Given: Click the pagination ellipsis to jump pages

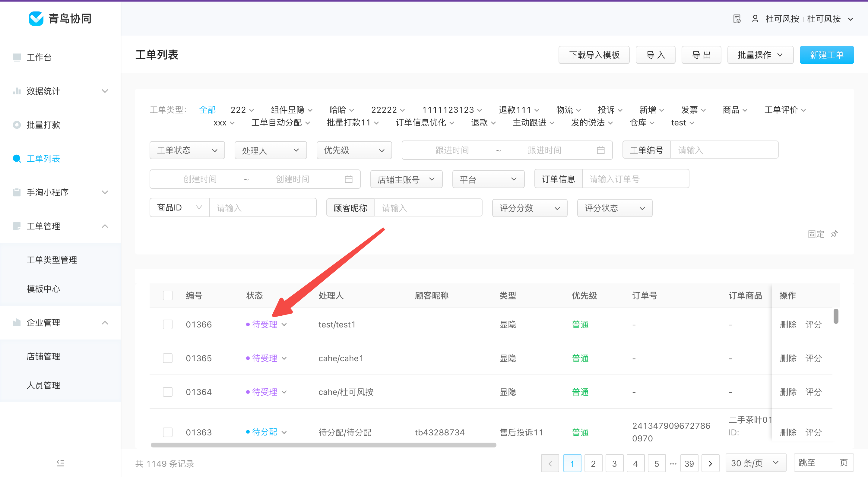Looking at the screenshot, I should coord(673,463).
